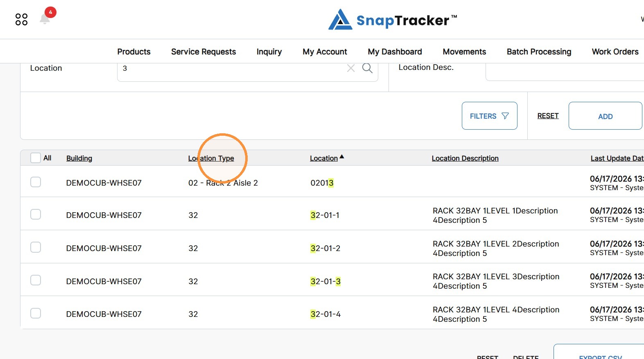Image resolution: width=644 pixels, height=359 pixels.
Task: Open the Batch Processing menu
Action: [x=539, y=52]
